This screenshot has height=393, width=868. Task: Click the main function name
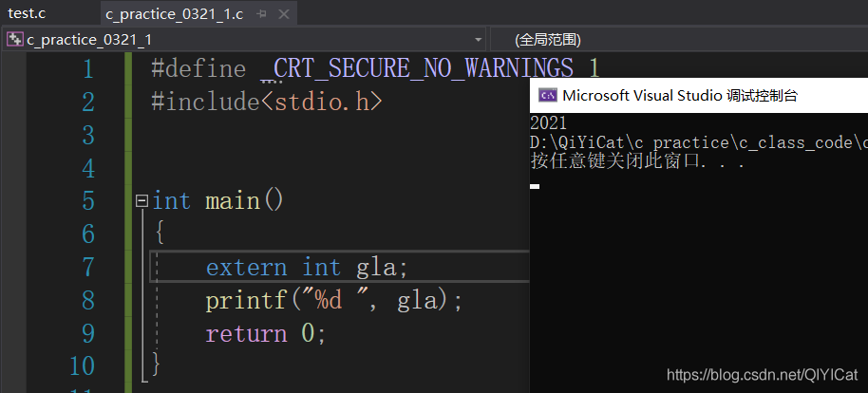coord(233,201)
